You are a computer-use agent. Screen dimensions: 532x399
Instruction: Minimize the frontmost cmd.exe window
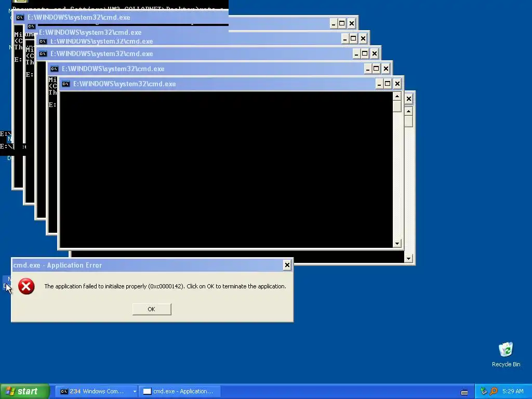coord(379,84)
